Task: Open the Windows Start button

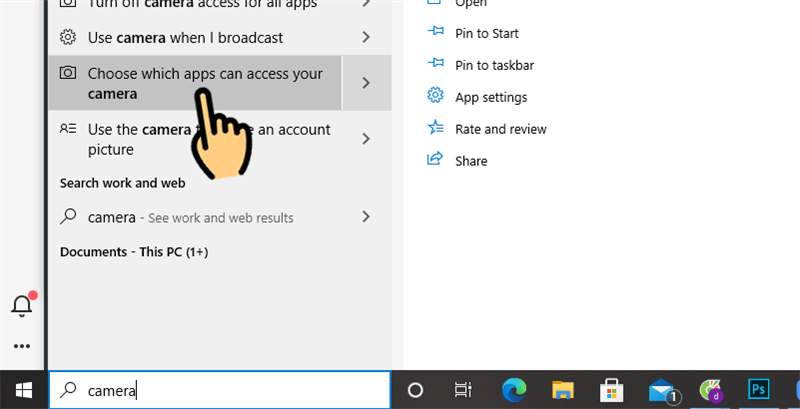Action: tap(23, 390)
